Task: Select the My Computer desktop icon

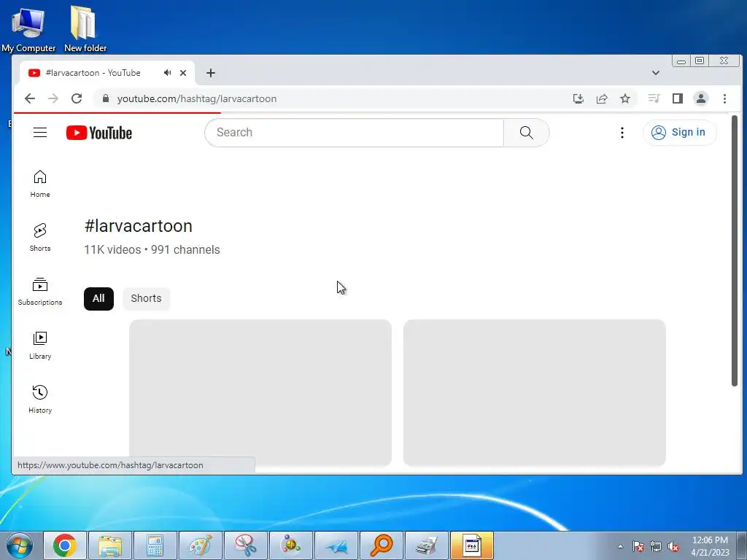Action: (28, 29)
